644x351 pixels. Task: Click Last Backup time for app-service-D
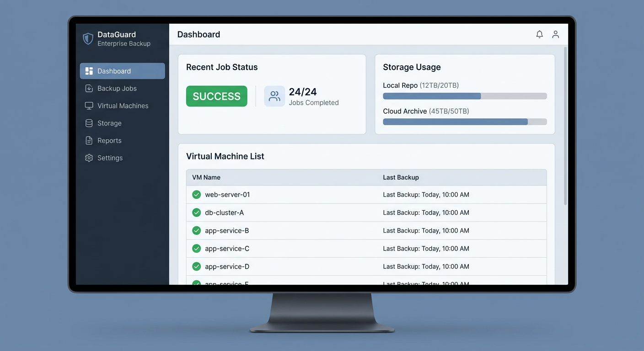pyautogui.click(x=426, y=266)
